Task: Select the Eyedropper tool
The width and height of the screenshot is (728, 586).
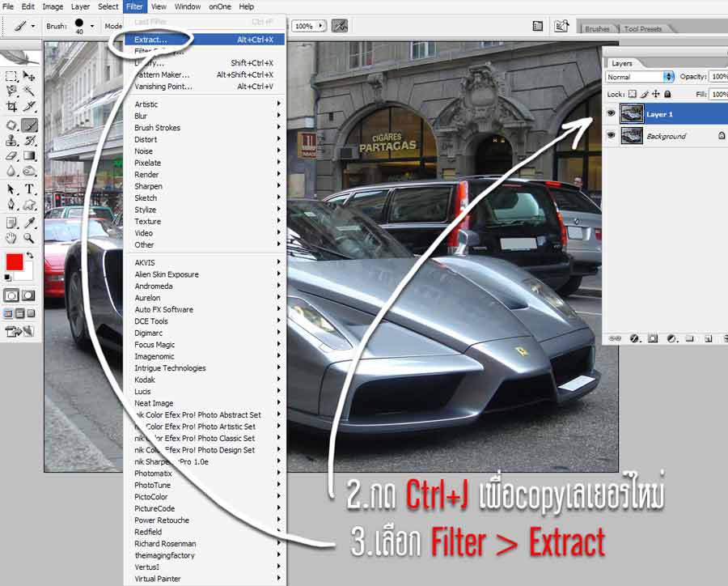Action: pos(29,223)
